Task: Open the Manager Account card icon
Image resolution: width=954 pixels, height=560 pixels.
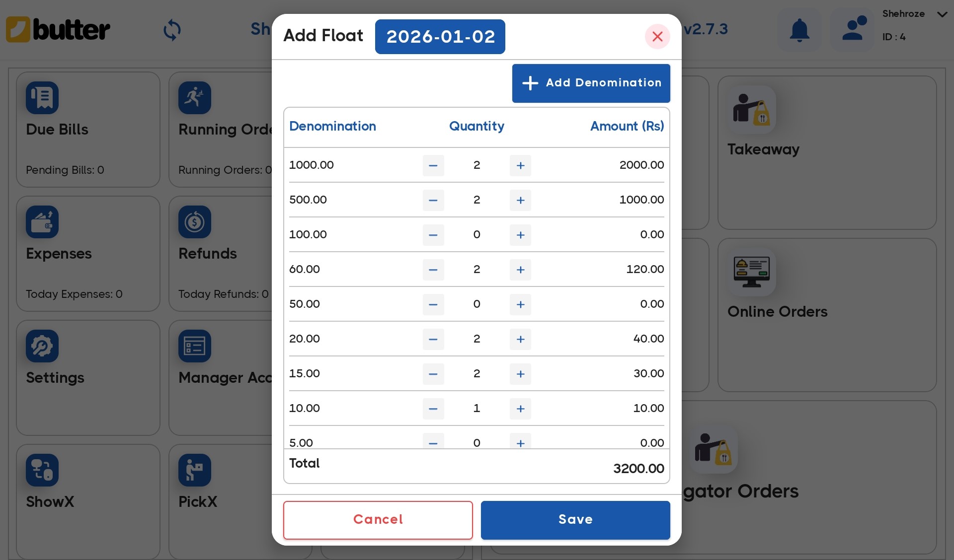Action: click(194, 346)
